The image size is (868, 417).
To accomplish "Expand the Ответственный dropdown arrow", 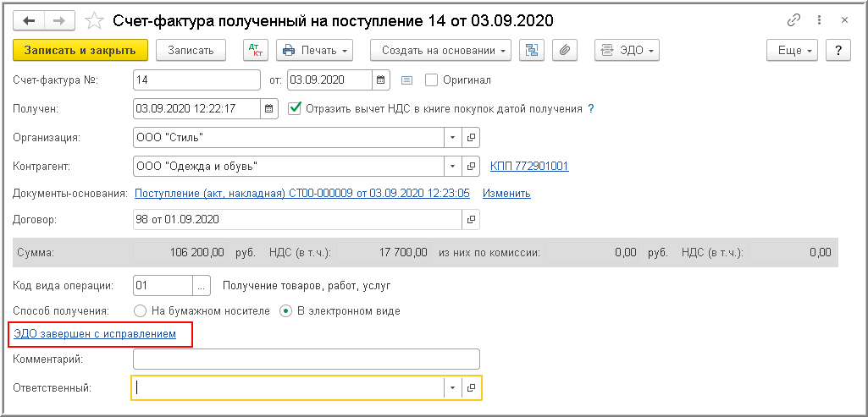I will coord(452,387).
